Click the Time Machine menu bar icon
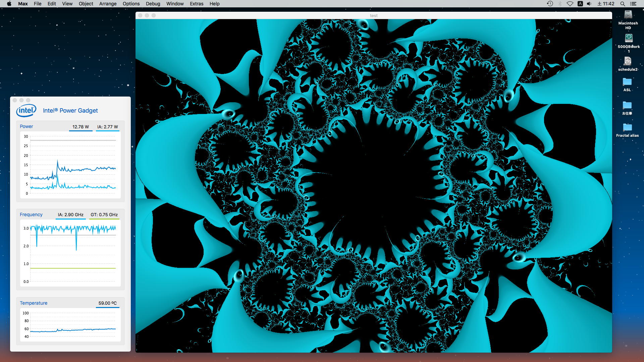 tap(550, 4)
